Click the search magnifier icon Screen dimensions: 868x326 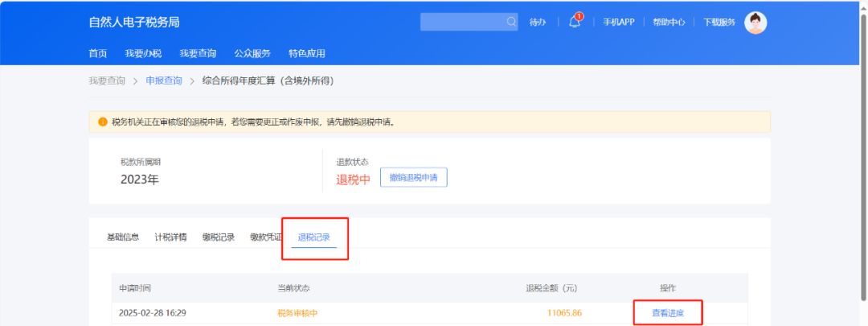(x=511, y=22)
